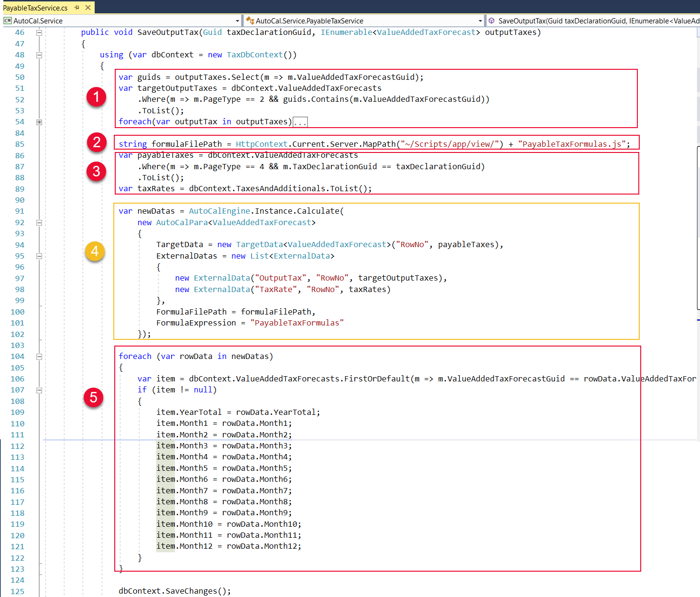Click the yellow circle marker numbered 4

pos(95,251)
